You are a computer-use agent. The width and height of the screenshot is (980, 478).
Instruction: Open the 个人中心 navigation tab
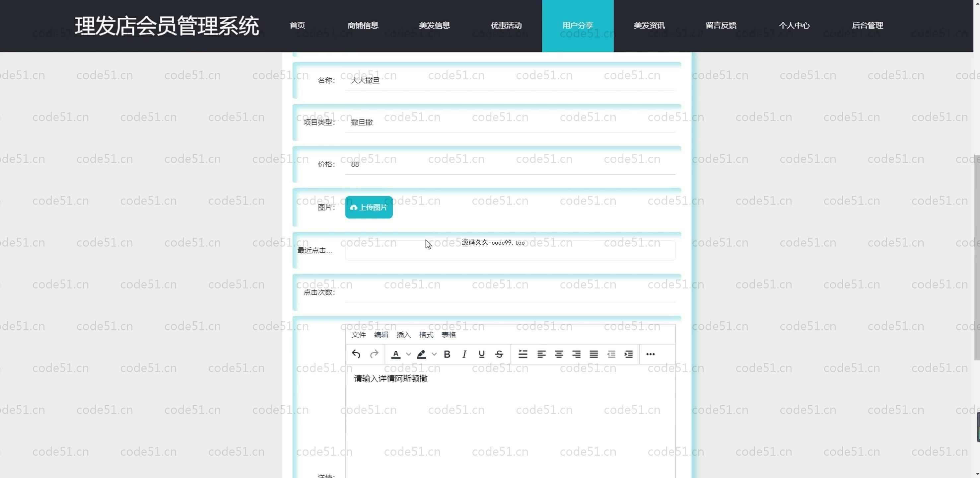coord(794,26)
